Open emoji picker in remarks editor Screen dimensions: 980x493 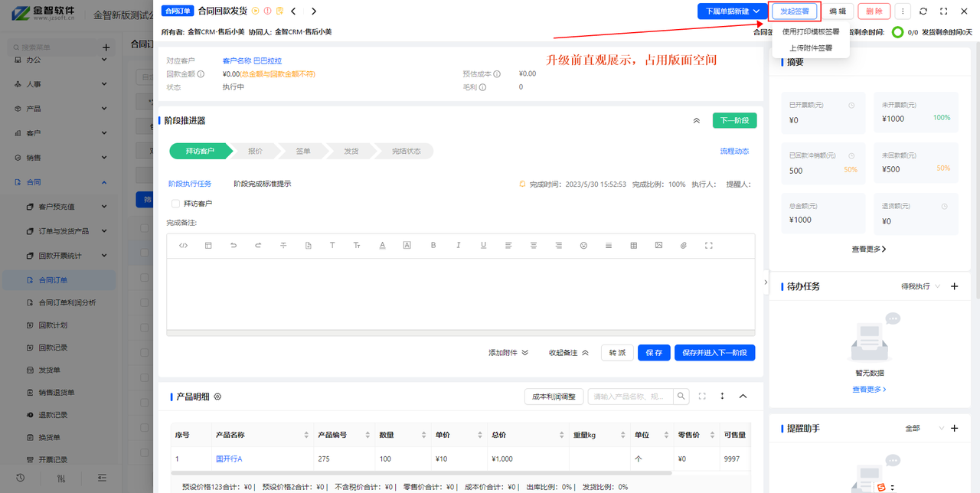[583, 245]
